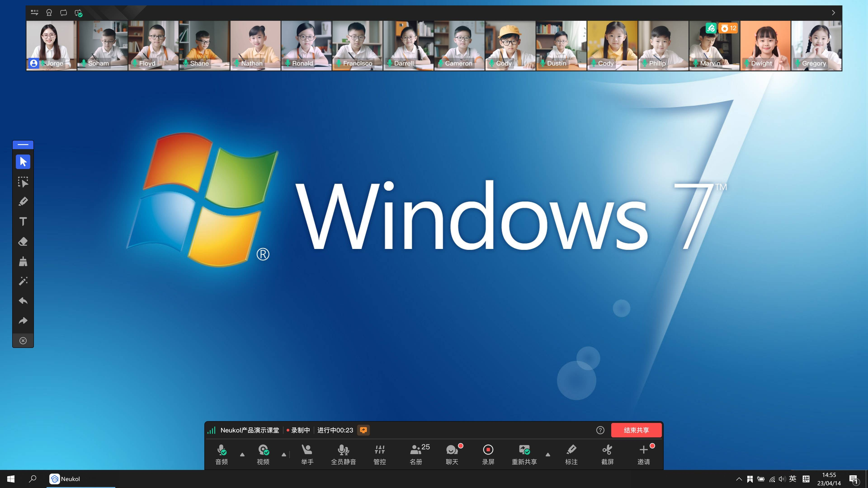Screen dimensions: 868x488
Task: Click the green icon on Marvin's tile
Action: tap(711, 28)
